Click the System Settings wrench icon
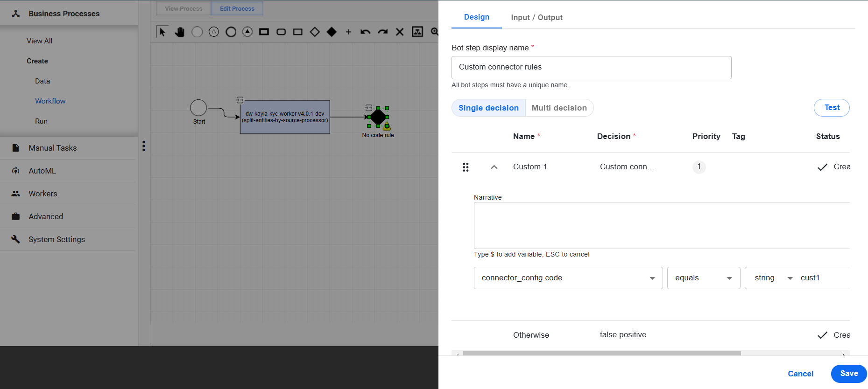This screenshot has height=389, width=868. 16,239
